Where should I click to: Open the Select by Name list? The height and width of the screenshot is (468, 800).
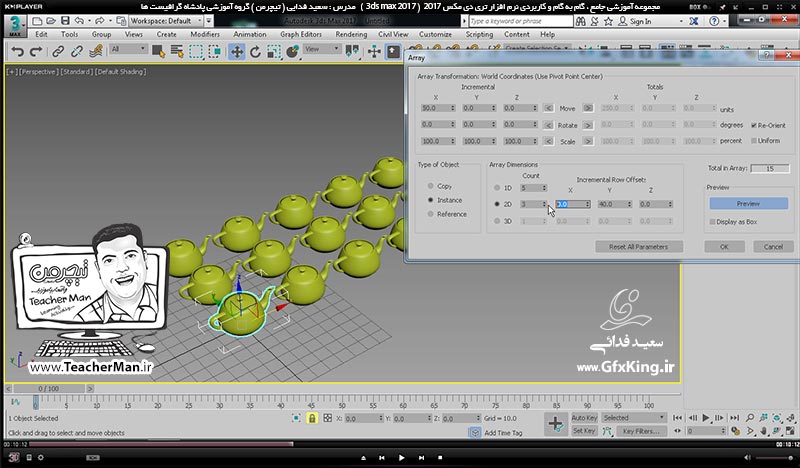point(177,52)
